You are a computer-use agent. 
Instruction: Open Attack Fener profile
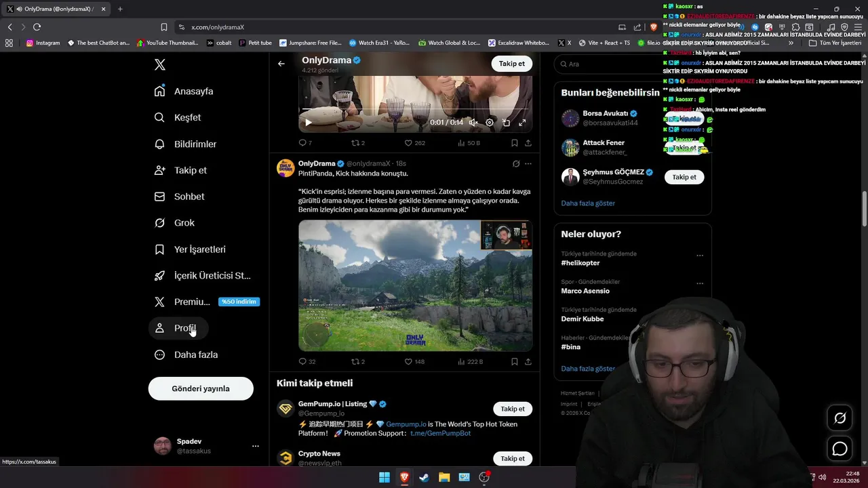(604, 143)
